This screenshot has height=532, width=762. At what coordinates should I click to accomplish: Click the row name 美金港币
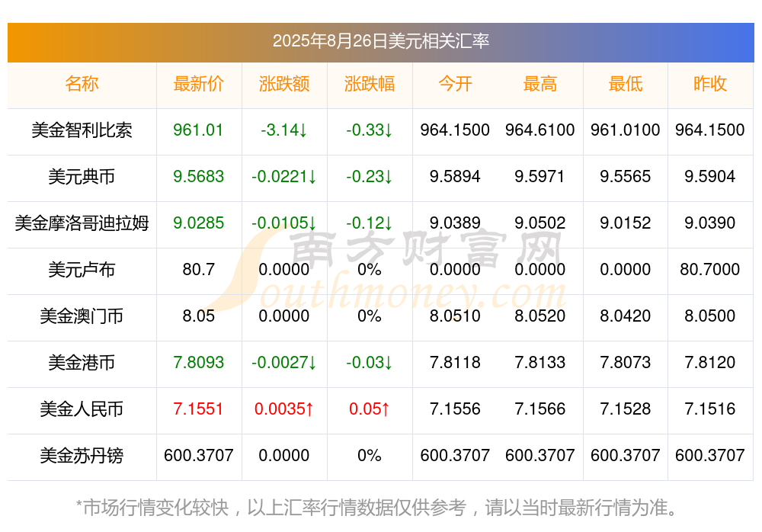[x=82, y=363]
